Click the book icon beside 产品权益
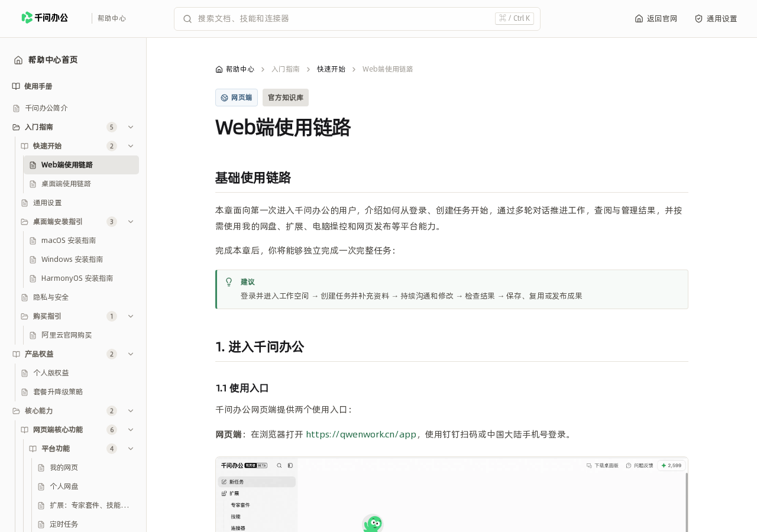The image size is (757, 532). click(17, 354)
